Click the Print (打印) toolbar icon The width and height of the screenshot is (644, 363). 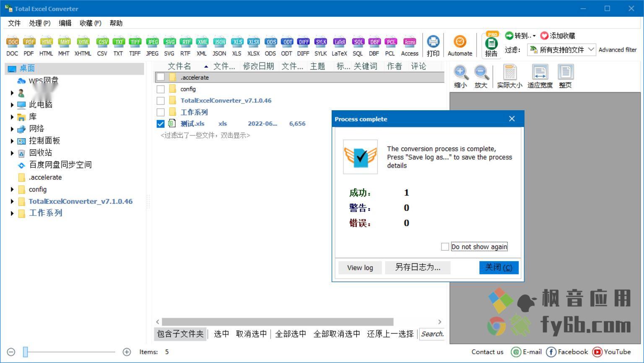coord(433,46)
